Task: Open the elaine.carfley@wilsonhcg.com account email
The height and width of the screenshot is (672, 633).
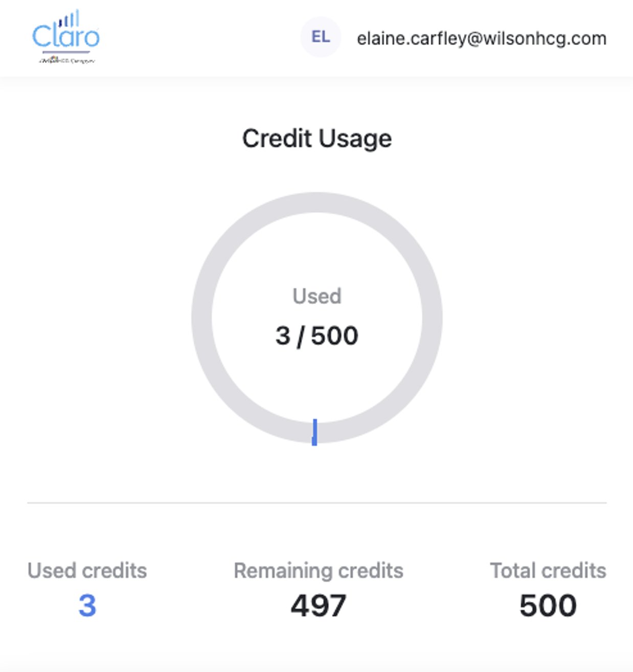Action: click(x=481, y=38)
